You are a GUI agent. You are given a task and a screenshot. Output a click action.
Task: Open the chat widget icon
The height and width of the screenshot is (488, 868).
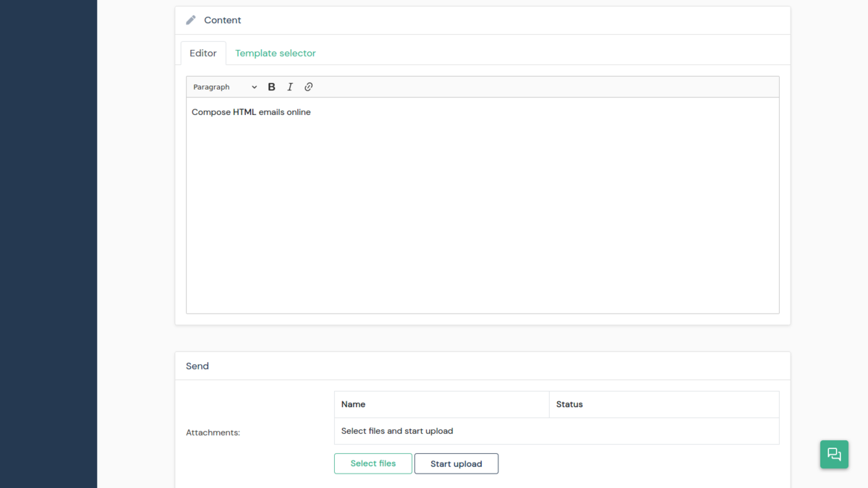click(834, 454)
